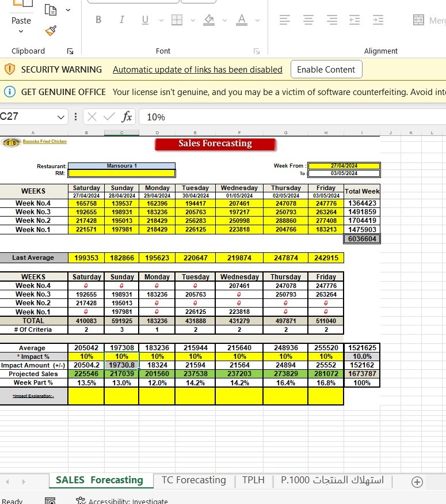The height and width of the screenshot is (504, 446).
Task: Confirm entry with the checkmark icon
Action: 109,117
